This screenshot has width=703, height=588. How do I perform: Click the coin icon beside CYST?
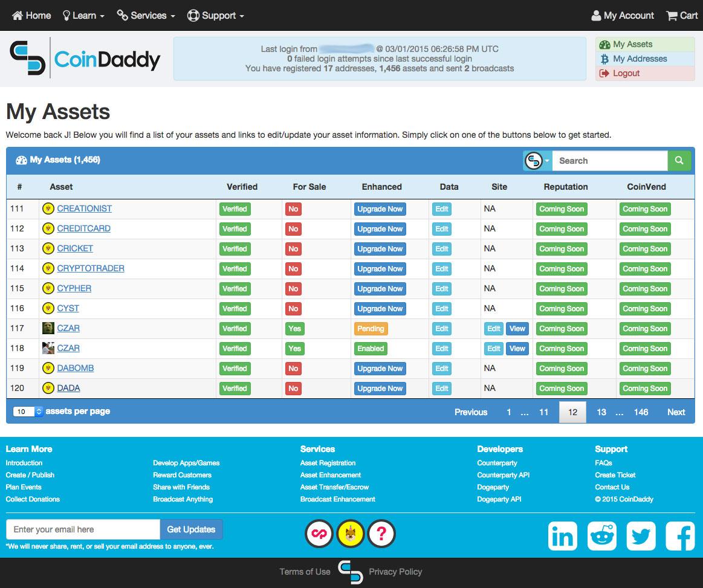(48, 308)
